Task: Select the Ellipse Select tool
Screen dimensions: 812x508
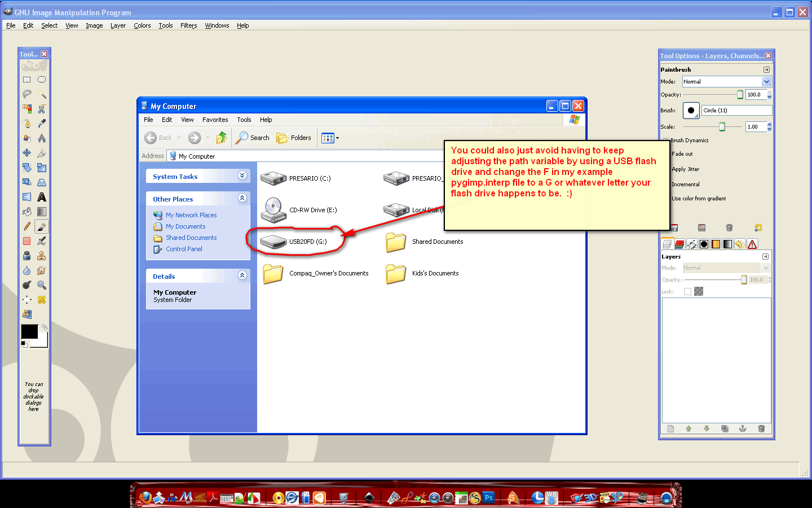Action: (42, 80)
